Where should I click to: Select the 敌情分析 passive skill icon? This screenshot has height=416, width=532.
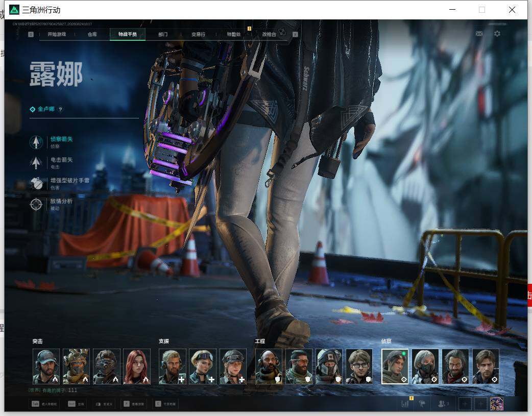(x=36, y=204)
